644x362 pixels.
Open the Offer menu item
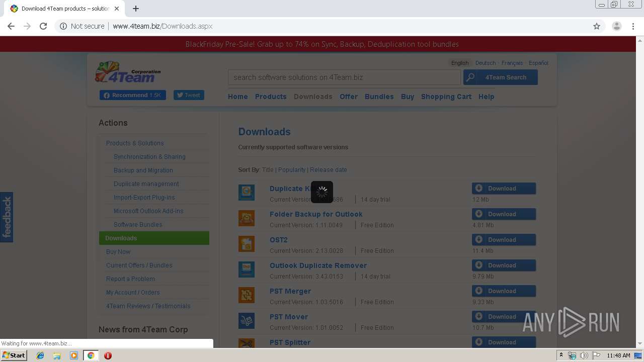coord(349,97)
